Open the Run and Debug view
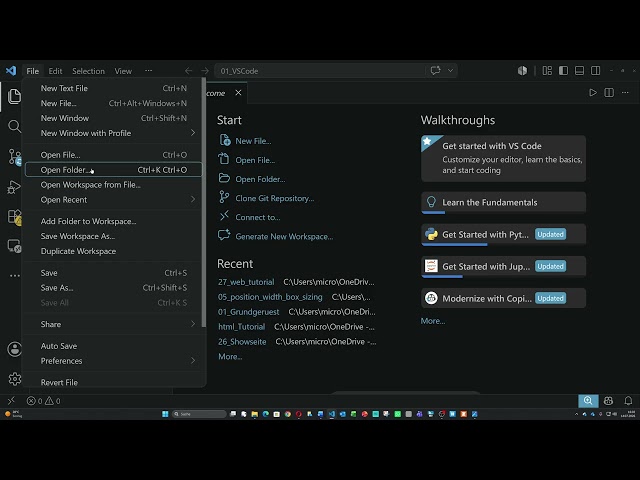This screenshot has width=640, height=480. [14, 187]
